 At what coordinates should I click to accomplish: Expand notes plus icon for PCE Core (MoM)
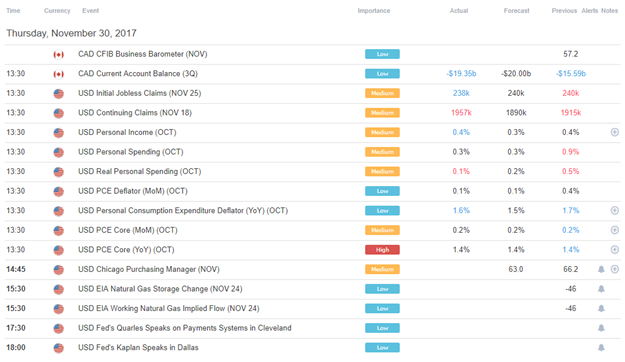coord(615,230)
